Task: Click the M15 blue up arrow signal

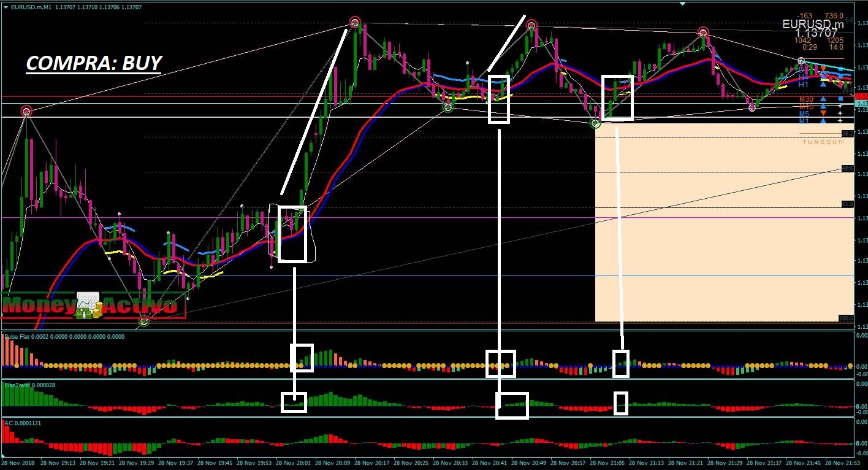Action: pyautogui.click(x=823, y=106)
